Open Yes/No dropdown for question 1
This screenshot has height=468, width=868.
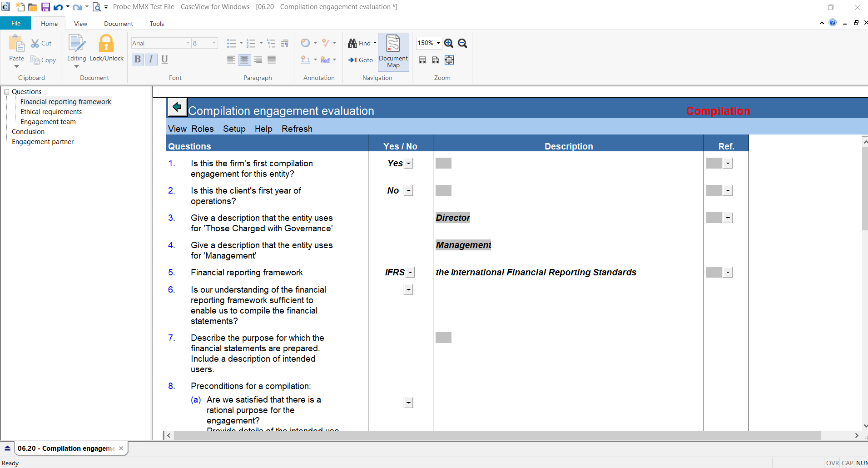(409, 164)
